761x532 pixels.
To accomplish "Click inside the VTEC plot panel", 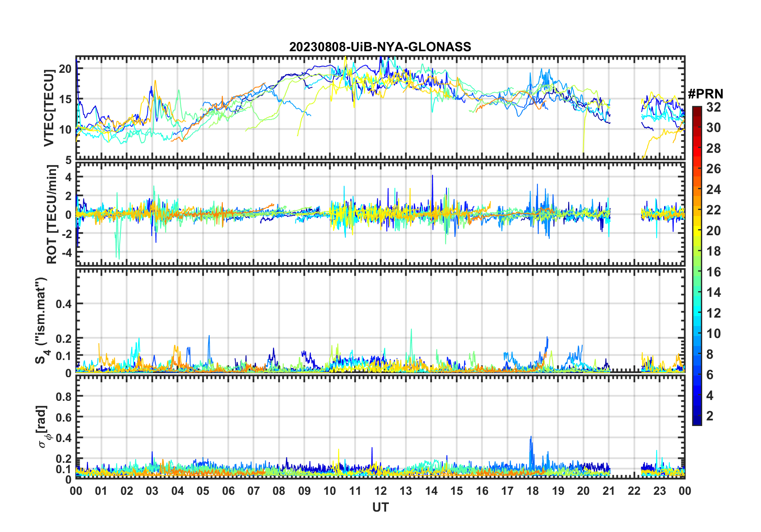I will (x=380, y=108).
